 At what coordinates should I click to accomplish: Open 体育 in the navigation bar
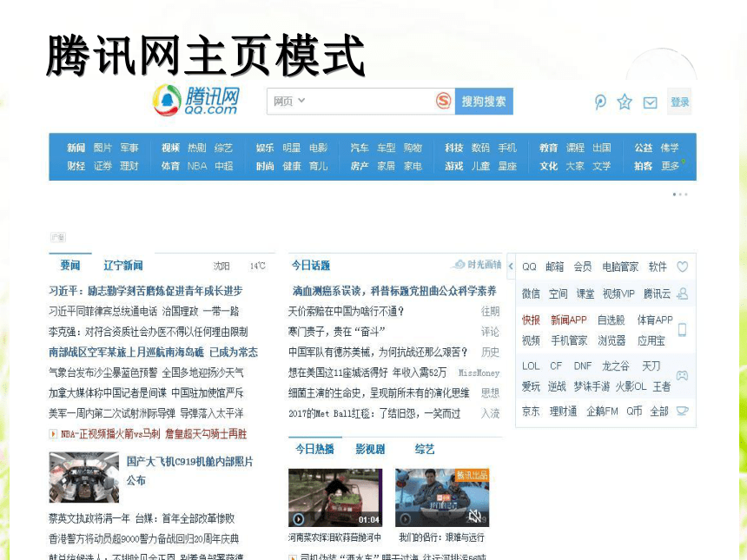pos(170,166)
